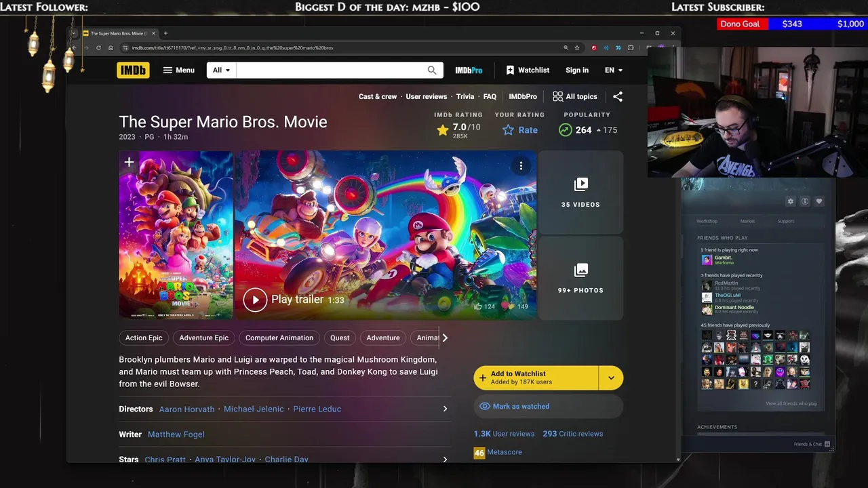Open the 35 Videos tile
Viewport: 868px width, 488px height.
[580, 192]
